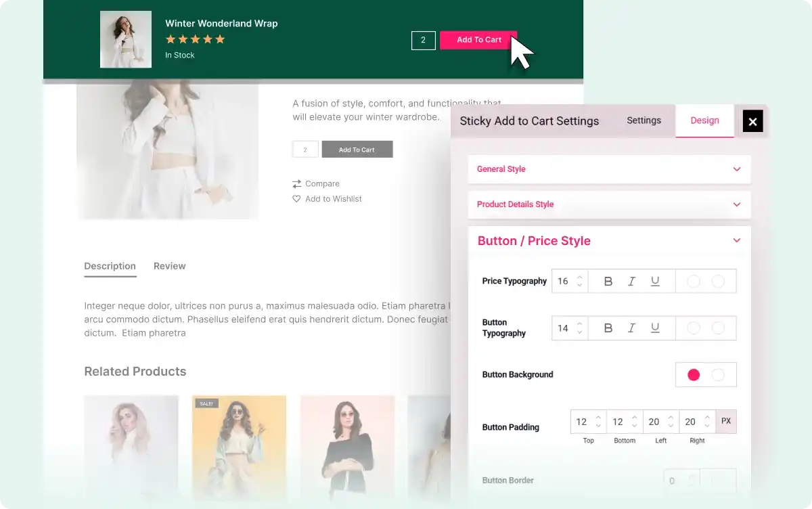The width and height of the screenshot is (812, 509).
Task: Select the pink Button Background color swatch
Action: coord(694,375)
